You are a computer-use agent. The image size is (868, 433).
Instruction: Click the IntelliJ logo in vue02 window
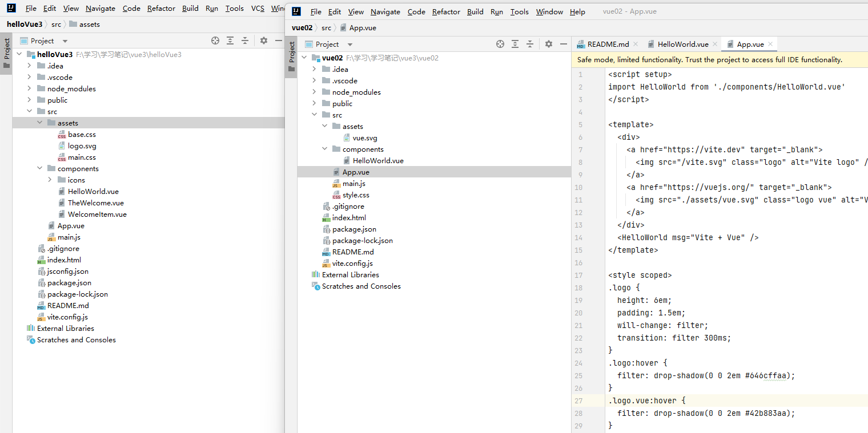tap(296, 11)
